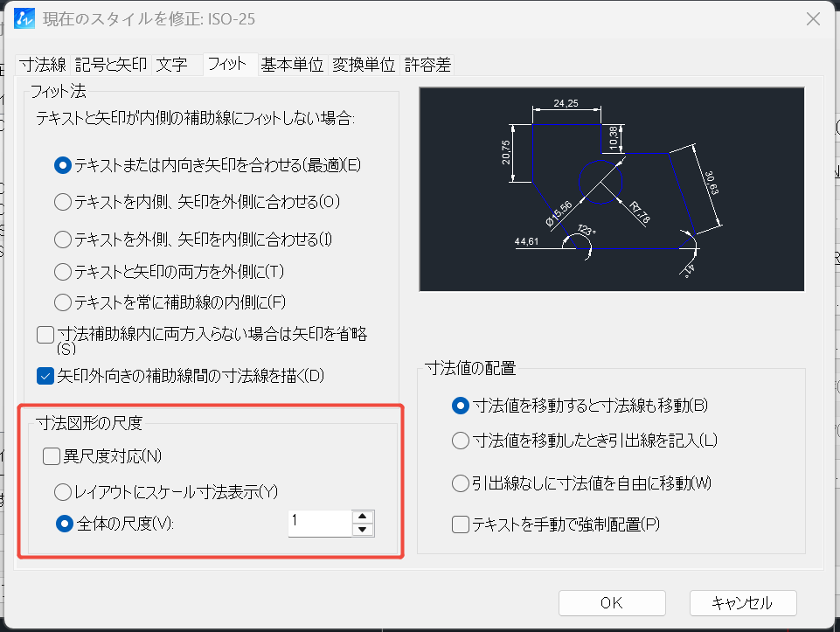840x632 pixels.
Task: Enable テキストを手動で強制配置 checkbox
Action: click(x=460, y=524)
